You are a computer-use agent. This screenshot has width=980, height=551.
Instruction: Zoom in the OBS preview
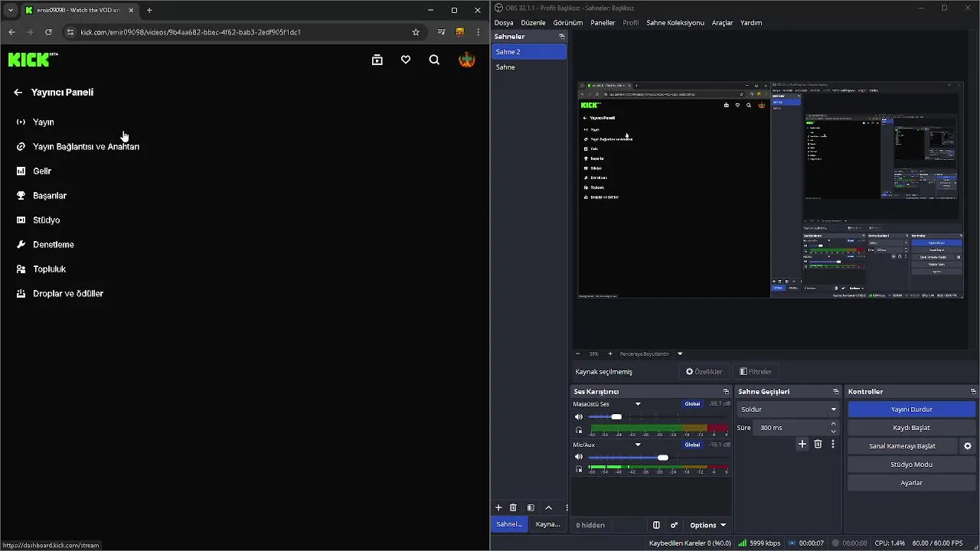point(610,354)
